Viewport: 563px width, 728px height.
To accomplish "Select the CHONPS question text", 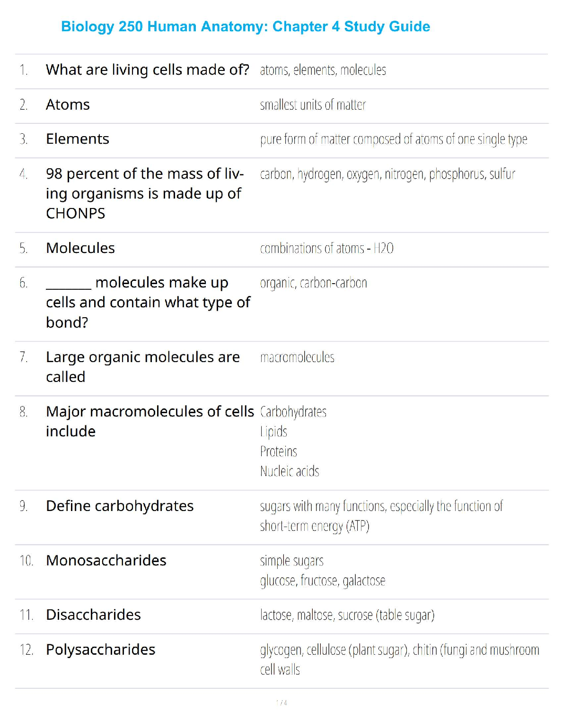I will click(144, 193).
